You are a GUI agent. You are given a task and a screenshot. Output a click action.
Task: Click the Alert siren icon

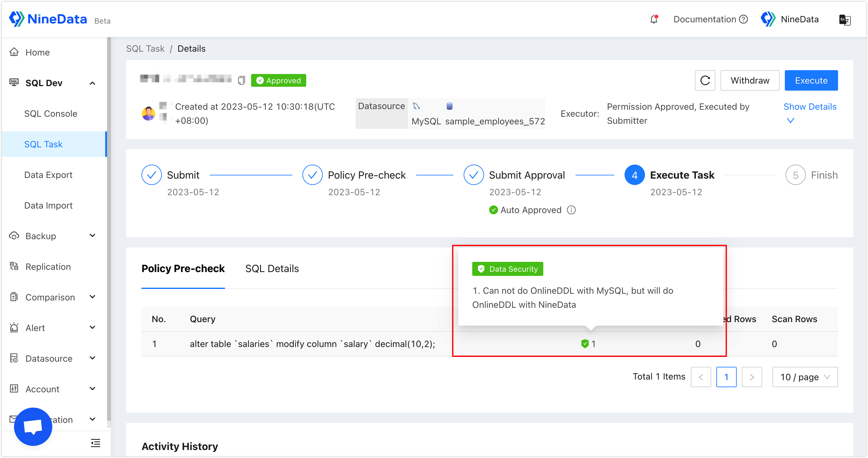click(x=14, y=328)
